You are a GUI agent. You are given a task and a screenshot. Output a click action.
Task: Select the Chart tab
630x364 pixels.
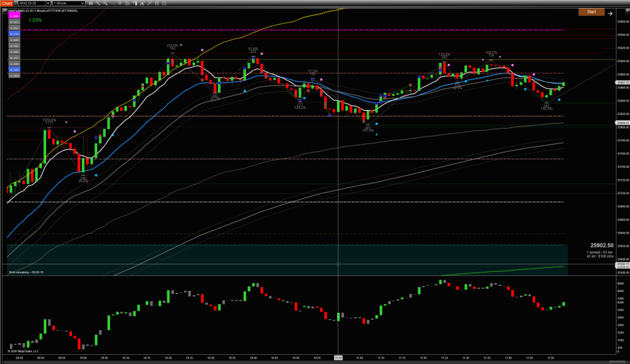pyautogui.click(x=7, y=4)
